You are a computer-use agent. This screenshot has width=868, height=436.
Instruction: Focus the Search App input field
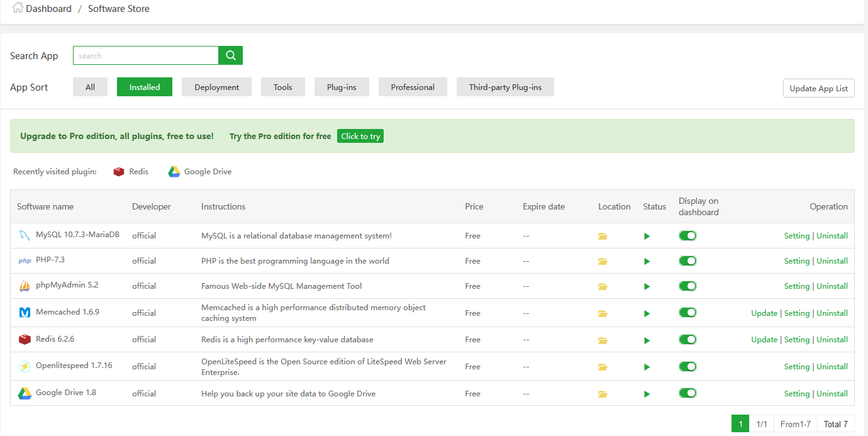pyautogui.click(x=146, y=55)
